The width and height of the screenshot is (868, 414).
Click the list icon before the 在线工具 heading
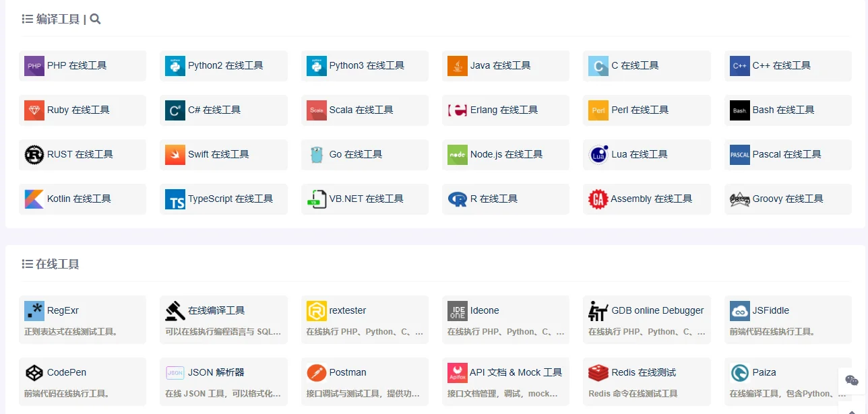[x=26, y=264]
